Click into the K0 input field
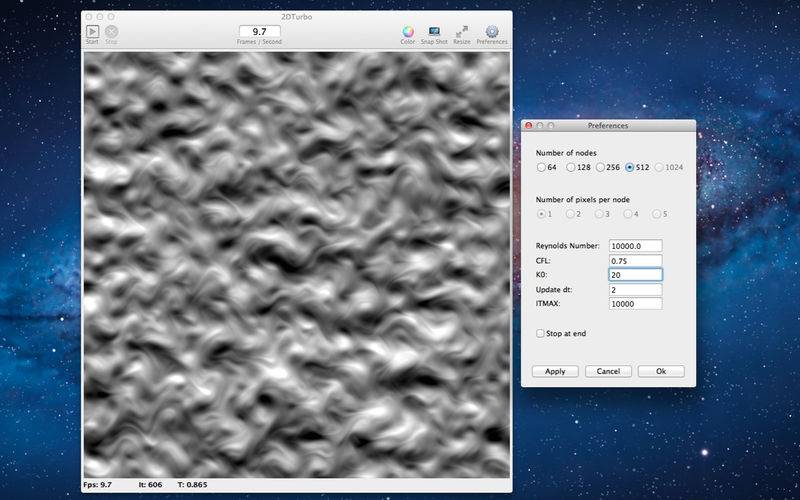The image size is (800, 500). click(636, 275)
